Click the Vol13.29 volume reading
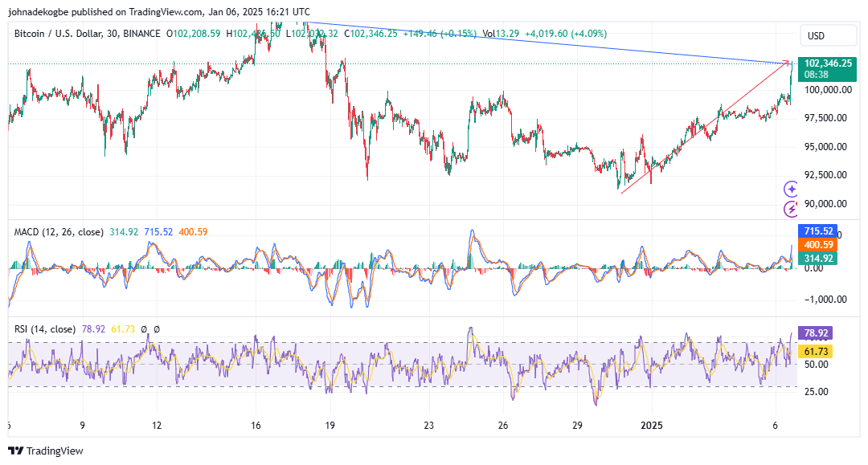This screenshot has width=868, height=465. pos(501,34)
